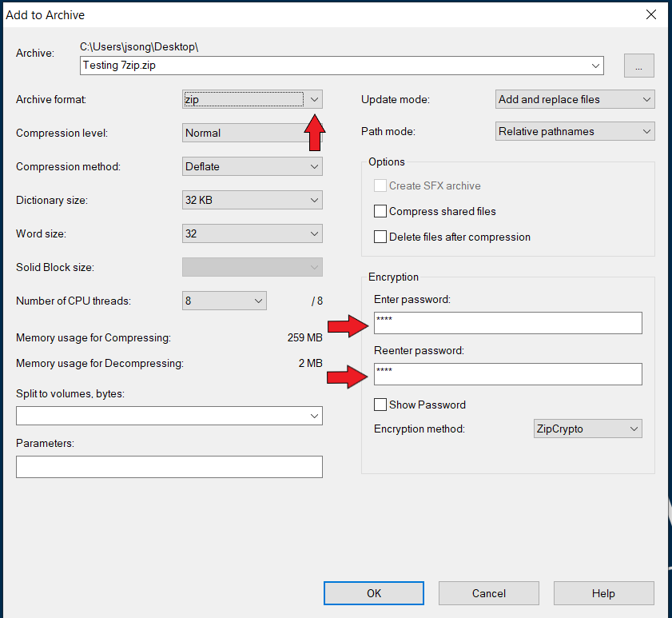Click the Cancel button

click(488, 593)
